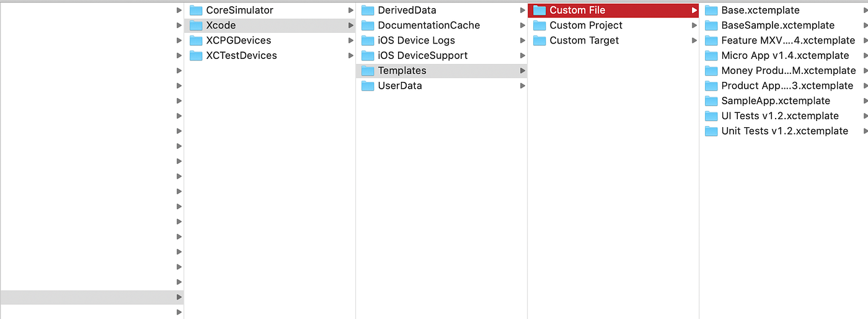
Task: Select the XCTestDevices folder name
Action: [241, 55]
